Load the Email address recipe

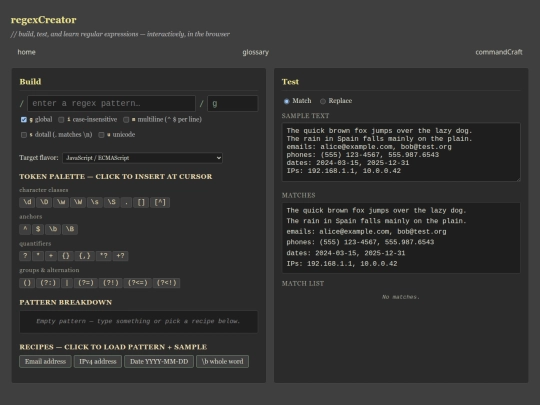[x=45, y=362]
